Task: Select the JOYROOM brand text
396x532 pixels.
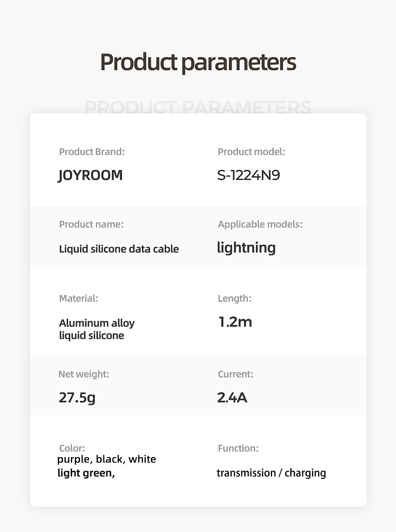Action: click(x=90, y=175)
